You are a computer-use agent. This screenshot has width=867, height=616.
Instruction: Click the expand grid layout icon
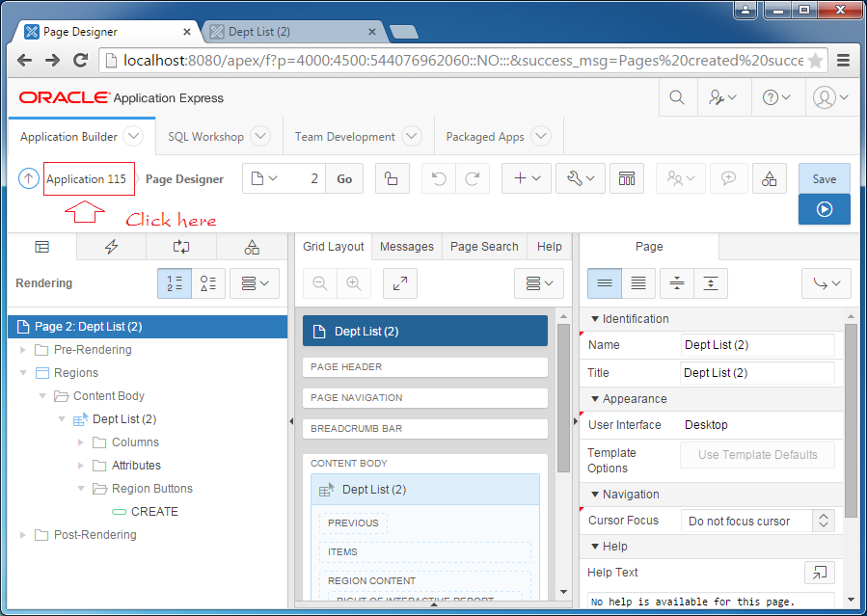(400, 283)
